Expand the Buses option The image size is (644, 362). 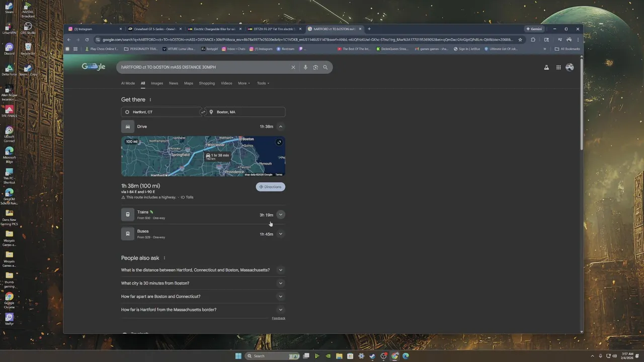pos(281,234)
